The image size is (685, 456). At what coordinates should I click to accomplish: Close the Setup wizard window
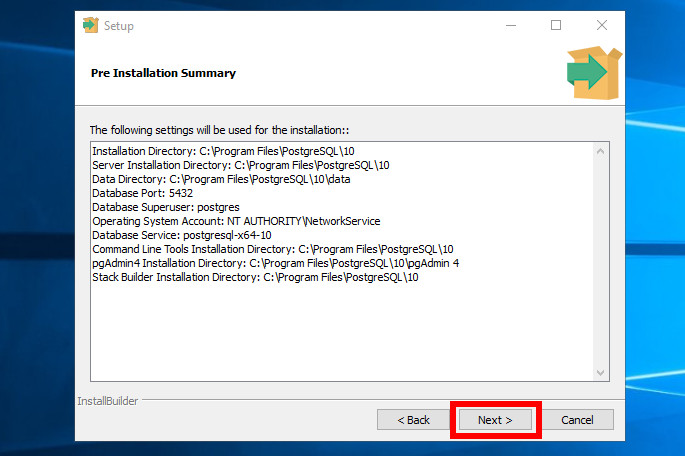(x=601, y=25)
